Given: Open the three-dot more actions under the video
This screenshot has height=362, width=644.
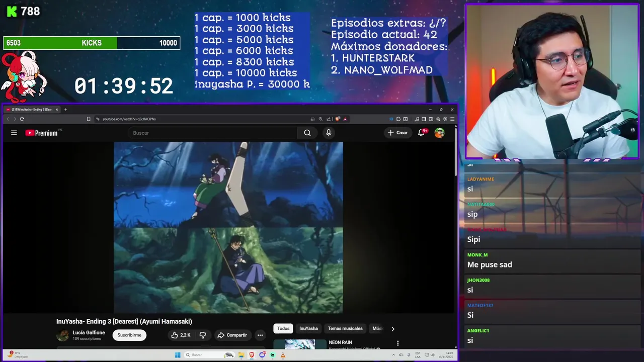Looking at the screenshot, I should (x=260, y=335).
